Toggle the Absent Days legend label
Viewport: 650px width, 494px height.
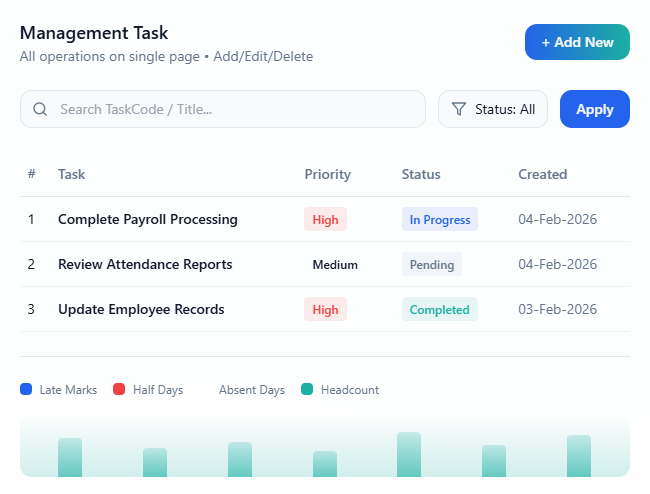coord(251,390)
